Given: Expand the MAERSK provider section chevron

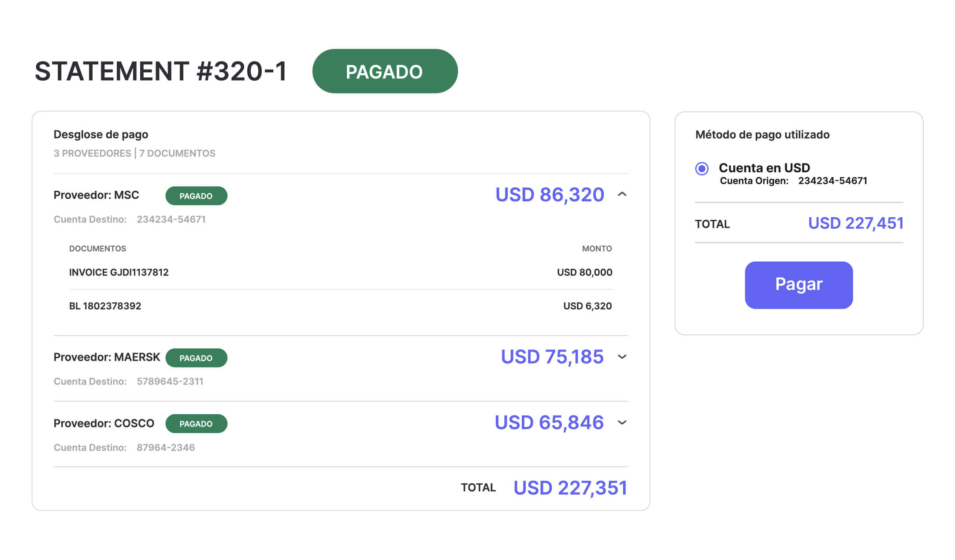Looking at the screenshot, I should (622, 357).
